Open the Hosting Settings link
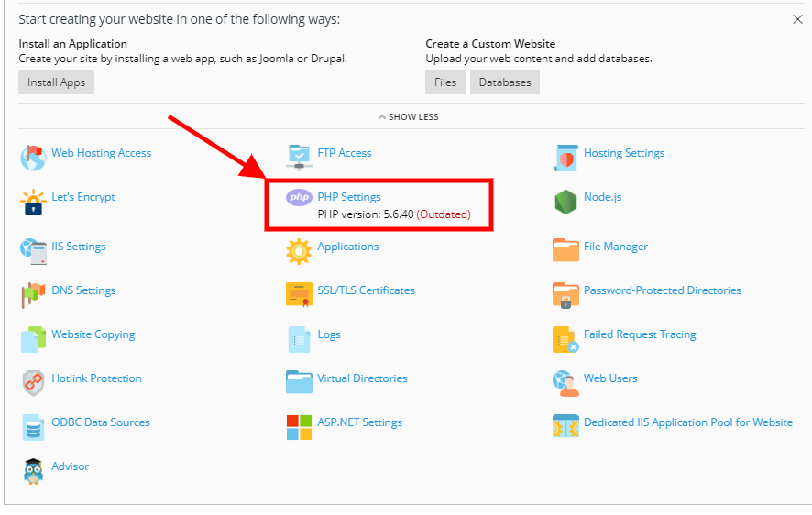Viewport: 812px width, 515px height. 624,153
